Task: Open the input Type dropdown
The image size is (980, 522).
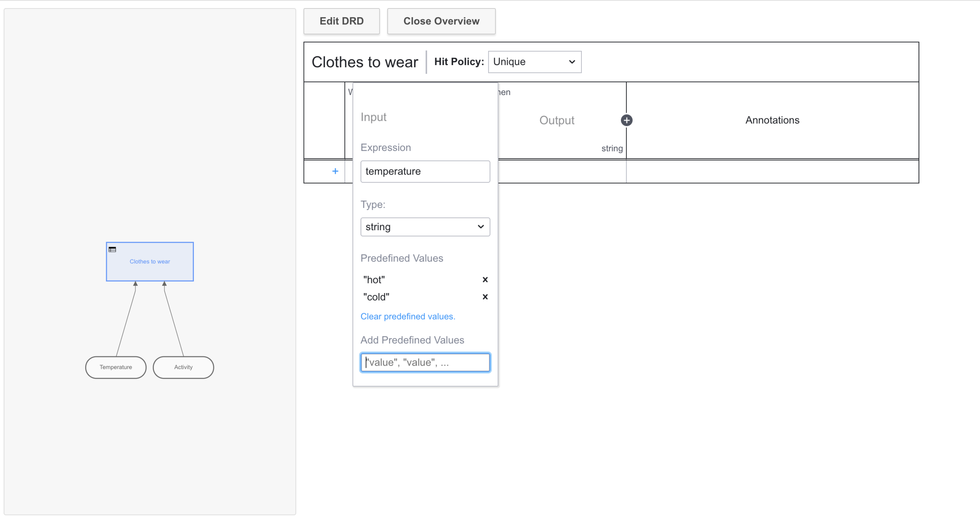Action: pos(425,227)
